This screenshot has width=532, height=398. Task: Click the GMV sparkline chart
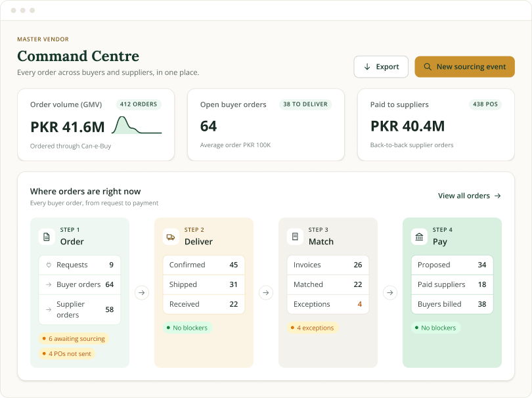[x=137, y=125]
